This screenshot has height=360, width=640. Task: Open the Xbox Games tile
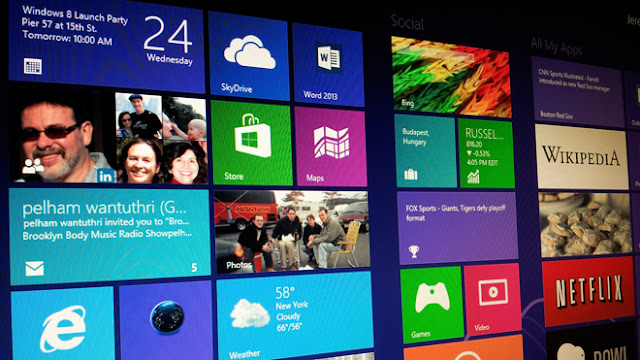pyautogui.click(x=432, y=305)
